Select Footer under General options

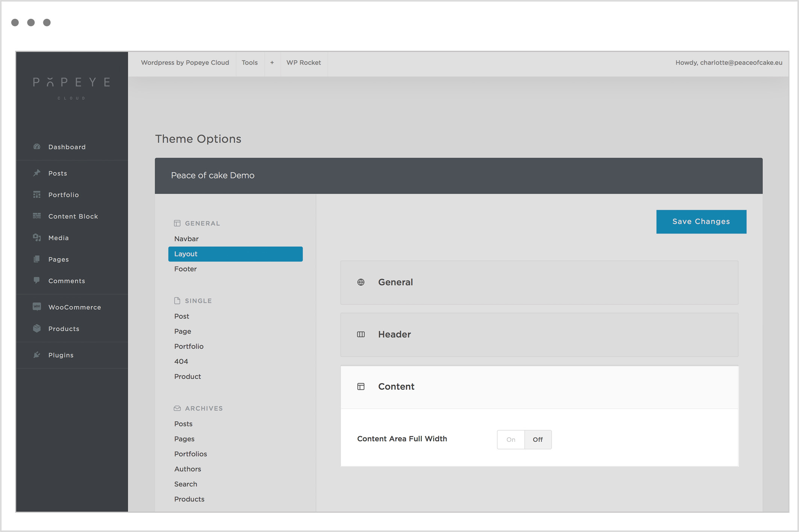click(185, 269)
